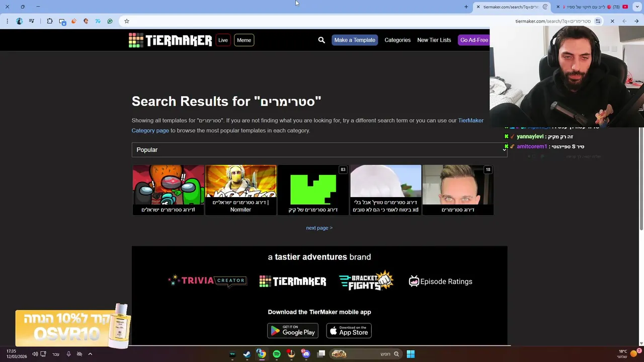Screen dimensions: 644x362
Task: Click the OSVR10 discount code banner
Action: (73, 326)
